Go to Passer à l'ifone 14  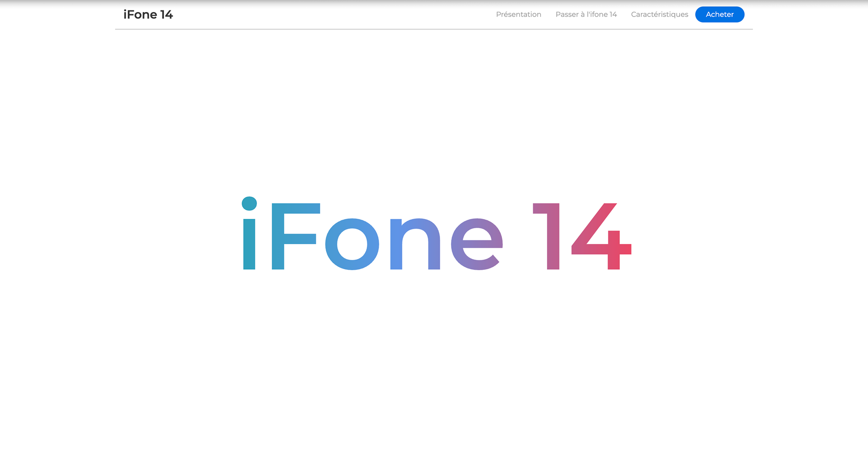pyautogui.click(x=586, y=14)
